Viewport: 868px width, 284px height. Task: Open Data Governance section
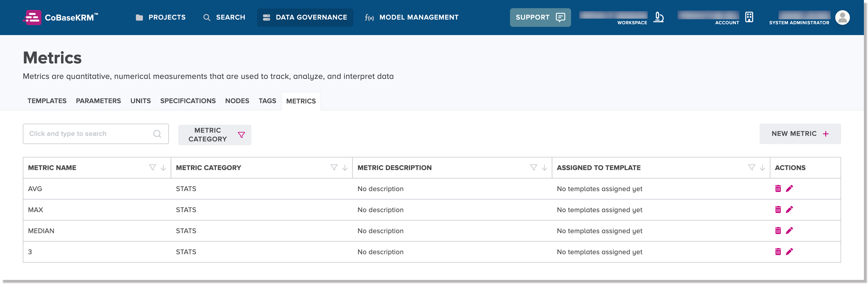coord(305,17)
